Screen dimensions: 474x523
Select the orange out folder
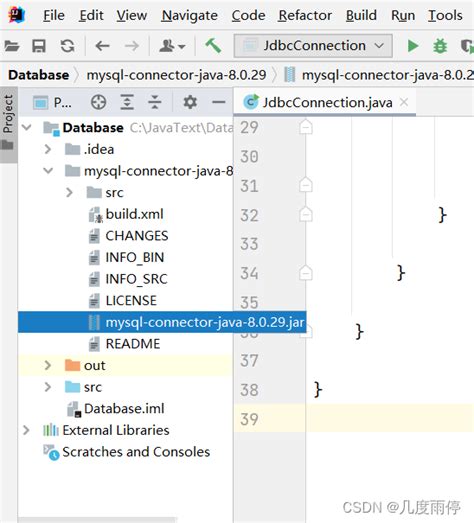(125, 366)
